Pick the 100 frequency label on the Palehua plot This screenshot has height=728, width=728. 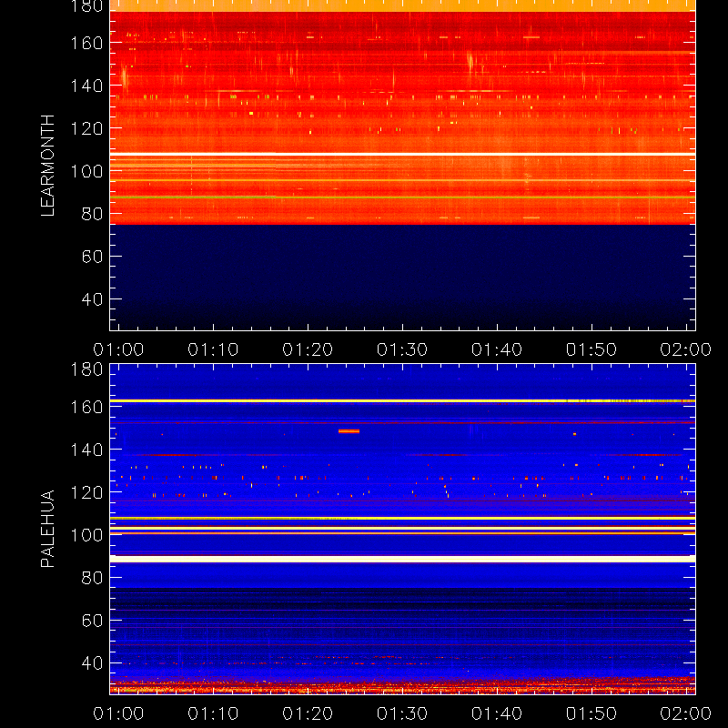click(86, 535)
